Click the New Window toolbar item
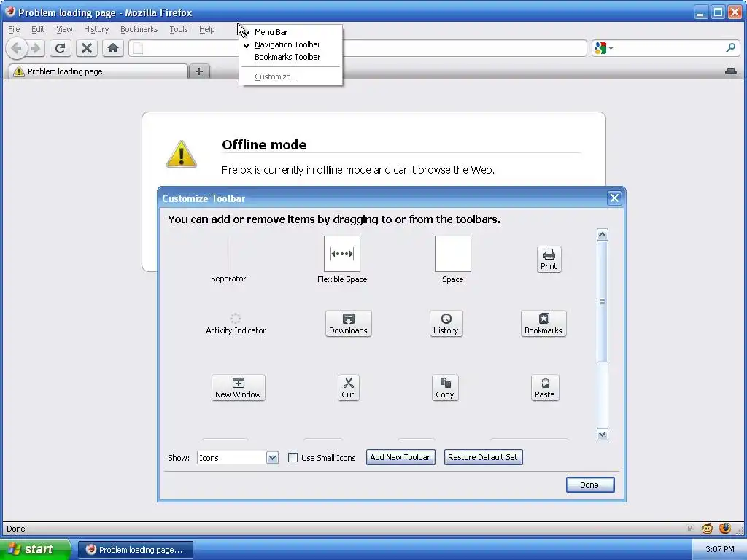This screenshot has width=747, height=560. coord(239,388)
